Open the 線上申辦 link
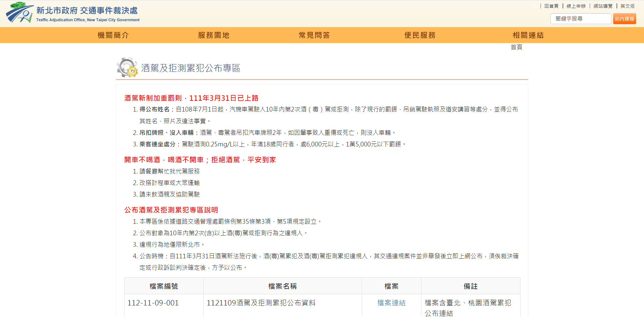The width and height of the screenshot is (644, 317). (576, 6)
